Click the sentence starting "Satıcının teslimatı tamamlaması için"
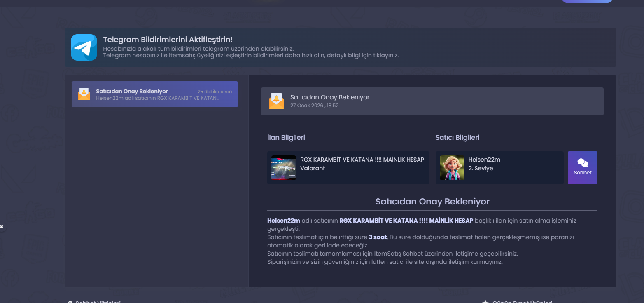Screen dimensions: 644x303 (392, 254)
